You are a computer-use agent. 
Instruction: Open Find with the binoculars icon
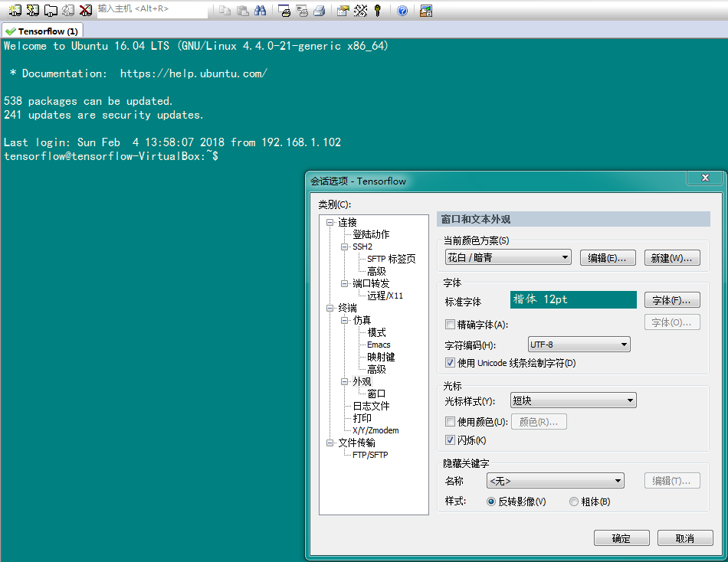point(260,11)
